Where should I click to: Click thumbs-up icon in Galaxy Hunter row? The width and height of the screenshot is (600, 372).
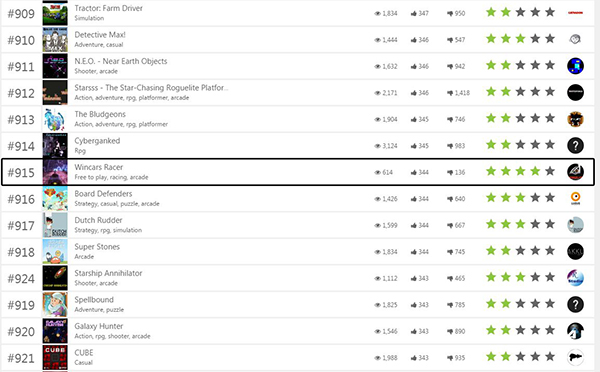click(x=414, y=331)
